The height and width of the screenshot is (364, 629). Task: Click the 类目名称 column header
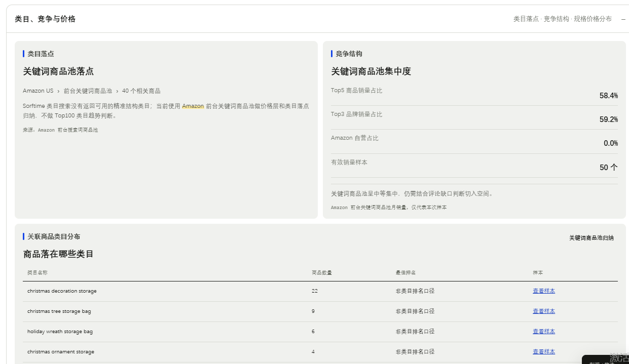(38, 272)
